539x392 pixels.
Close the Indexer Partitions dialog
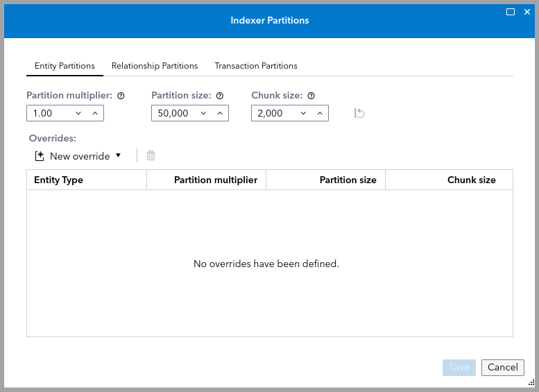527,12
